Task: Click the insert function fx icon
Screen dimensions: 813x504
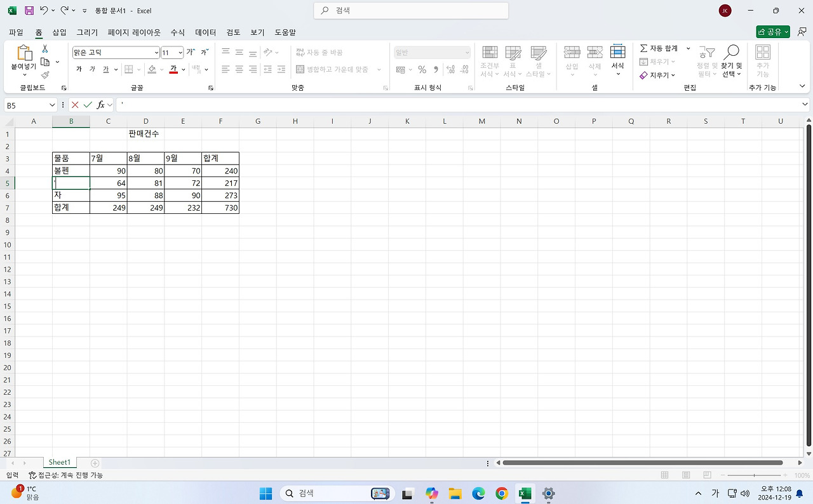Action: pyautogui.click(x=100, y=105)
